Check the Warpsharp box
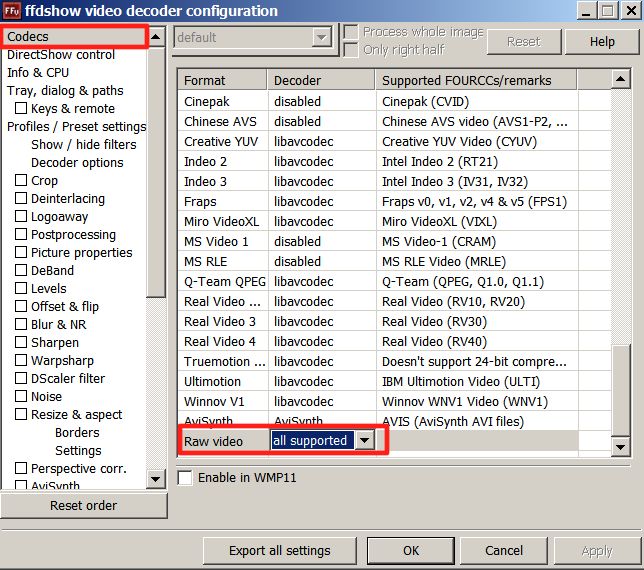 [21, 361]
